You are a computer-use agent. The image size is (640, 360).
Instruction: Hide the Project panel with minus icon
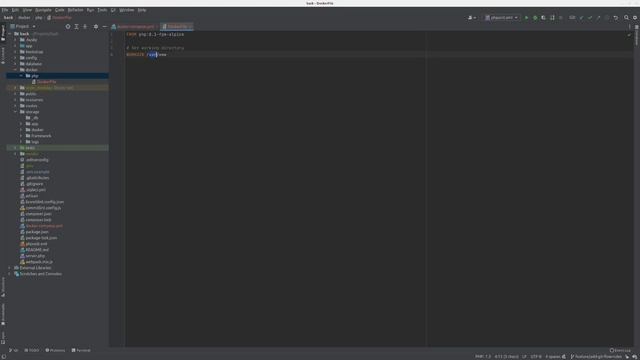[x=104, y=27]
